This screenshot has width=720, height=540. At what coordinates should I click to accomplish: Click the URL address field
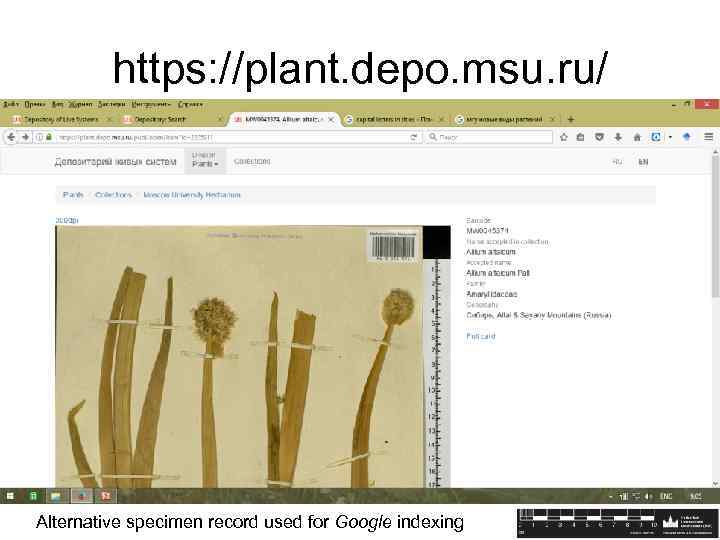click(x=230, y=137)
